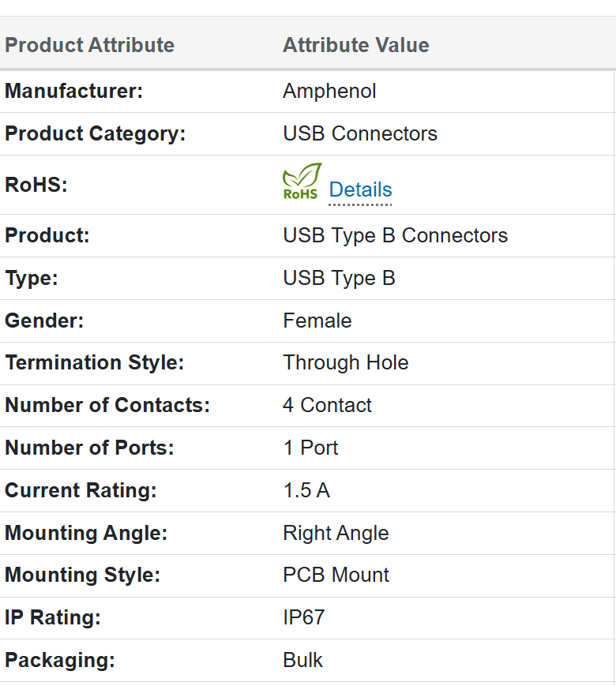Select the Right Angle mounting value

336,533
